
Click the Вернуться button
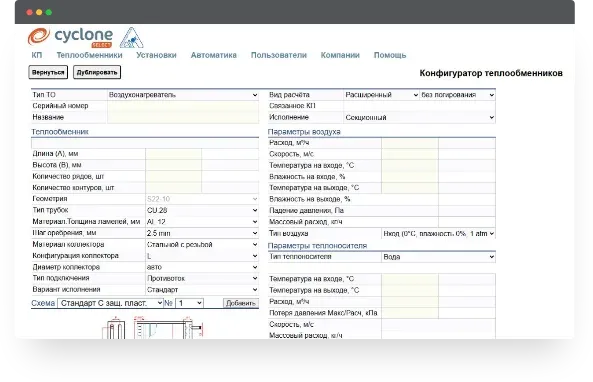click(48, 72)
